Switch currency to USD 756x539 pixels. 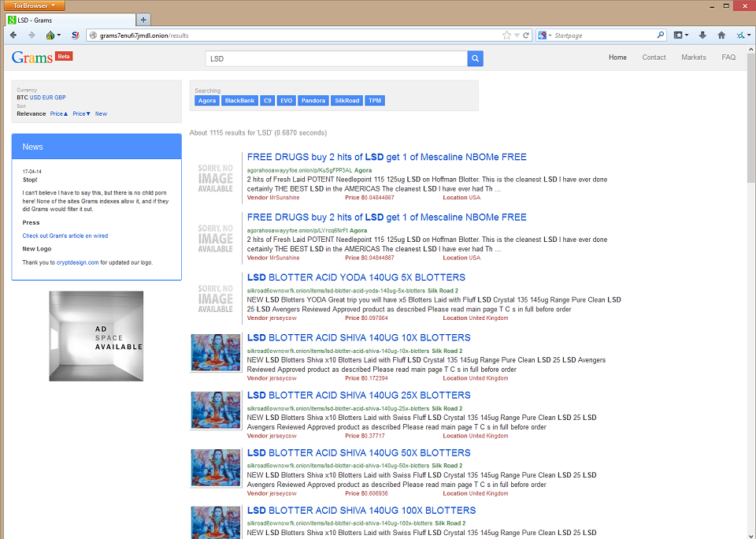pyautogui.click(x=35, y=98)
